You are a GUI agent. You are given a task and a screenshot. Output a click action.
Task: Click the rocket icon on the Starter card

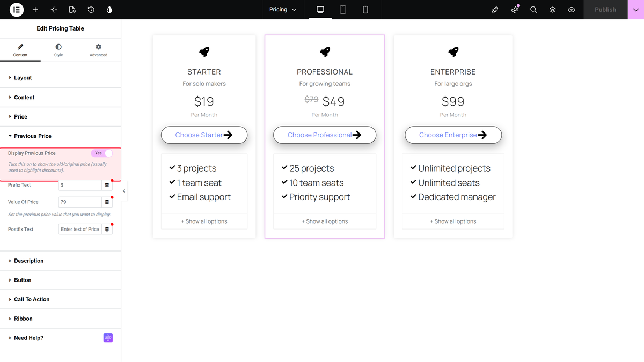point(204,51)
